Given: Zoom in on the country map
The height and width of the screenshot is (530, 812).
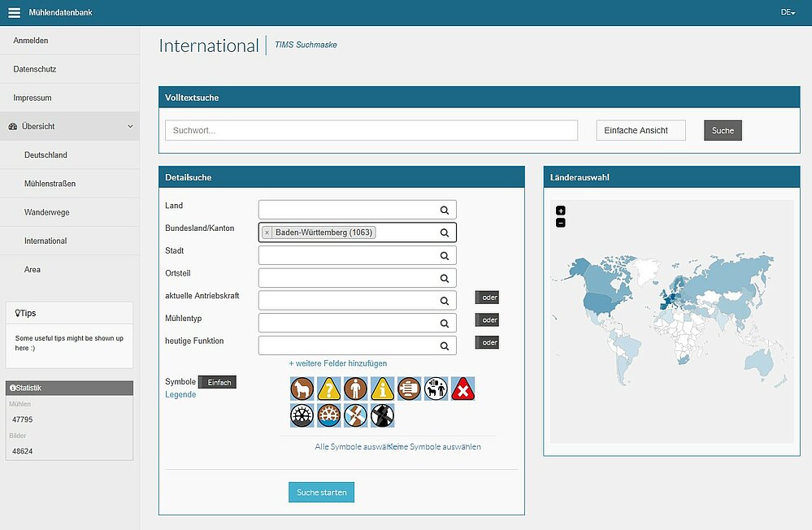Looking at the screenshot, I should pyautogui.click(x=561, y=211).
